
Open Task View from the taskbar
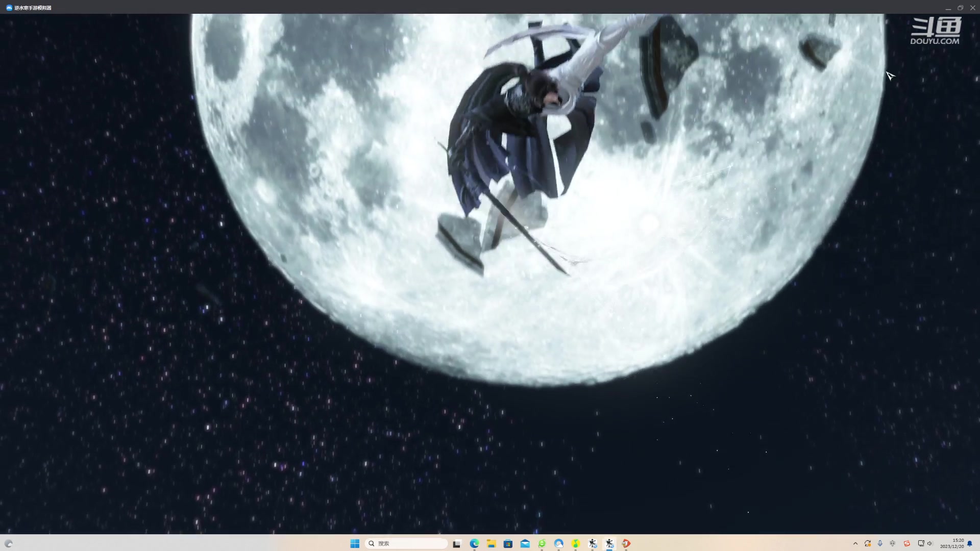click(457, 543)
